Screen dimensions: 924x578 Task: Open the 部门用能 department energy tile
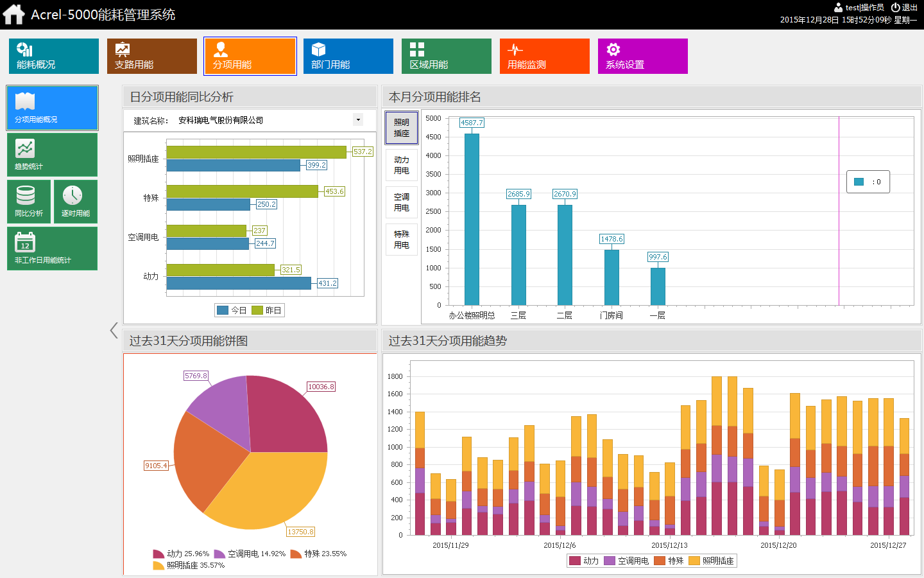click(x=348, y=57)
